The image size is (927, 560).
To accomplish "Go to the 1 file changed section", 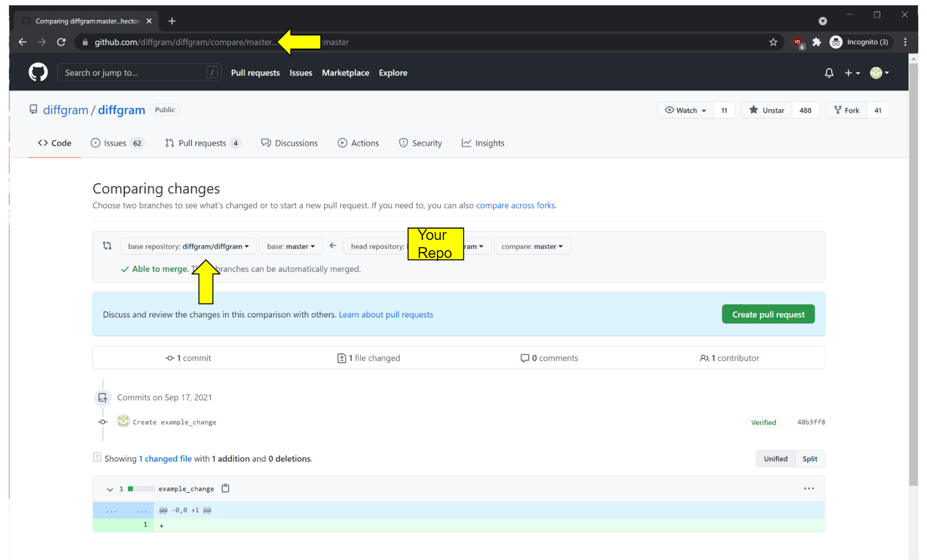I will pyautogui.click(x=368, y=358).
